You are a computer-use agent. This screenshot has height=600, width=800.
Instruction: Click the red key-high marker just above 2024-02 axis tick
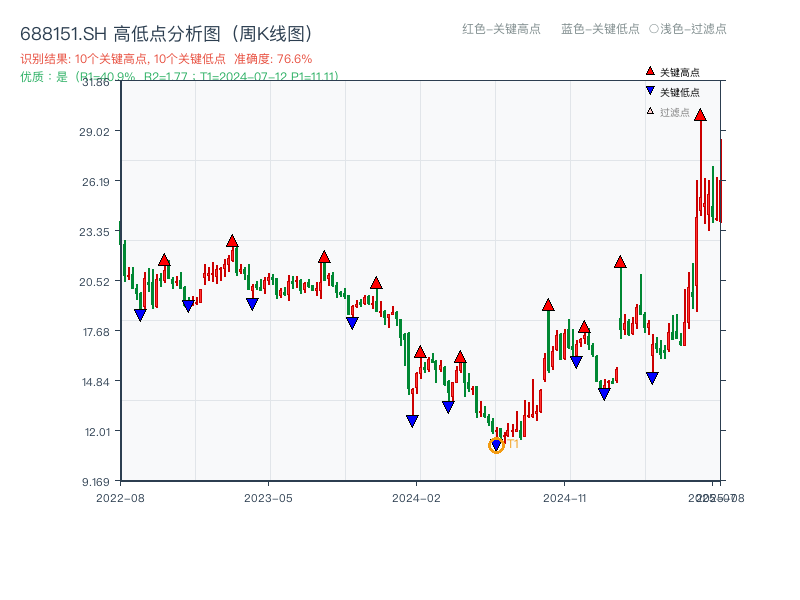coord(420,352)
